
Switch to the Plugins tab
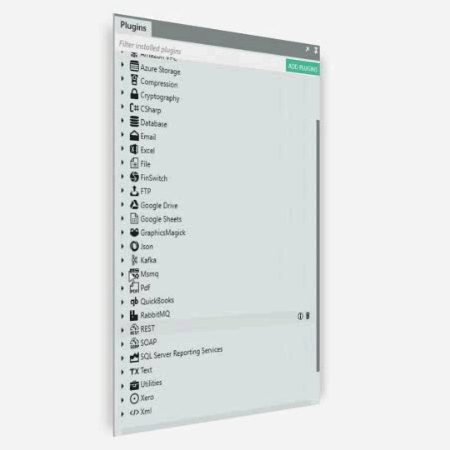tap(133, 26)
